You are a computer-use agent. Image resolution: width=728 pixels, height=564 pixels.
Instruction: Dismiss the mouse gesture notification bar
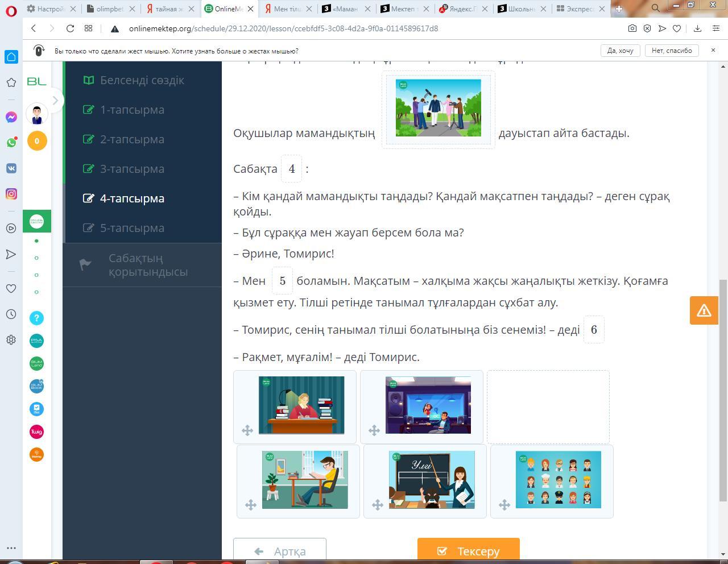tap(713, 51)
